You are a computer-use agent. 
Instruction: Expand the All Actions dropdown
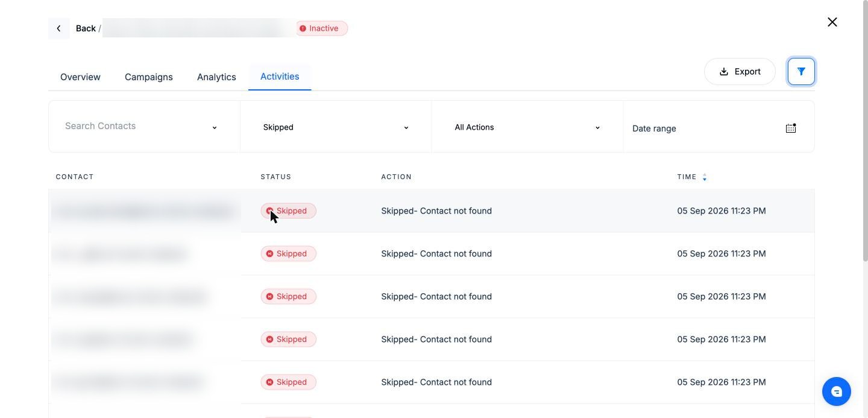[527, 127]
